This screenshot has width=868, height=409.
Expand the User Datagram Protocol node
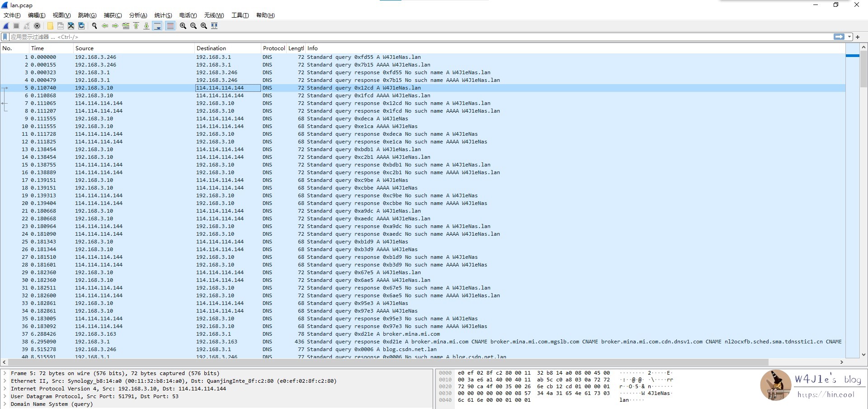coord(5,396)
